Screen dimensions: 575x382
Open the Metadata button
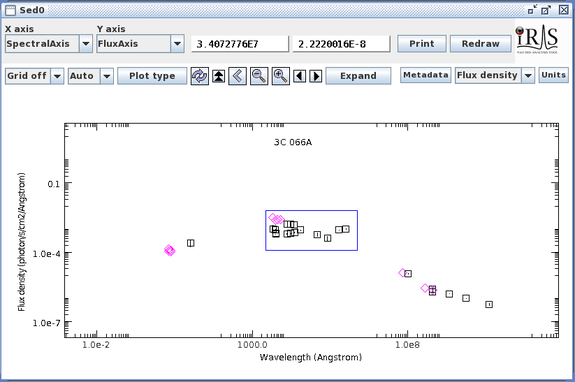[425, 75]
